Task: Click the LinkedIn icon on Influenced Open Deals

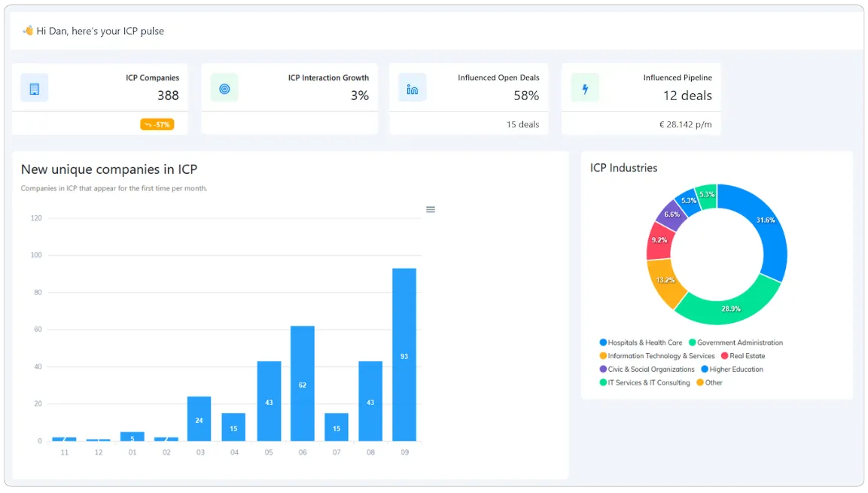Action: click(413, 89)
